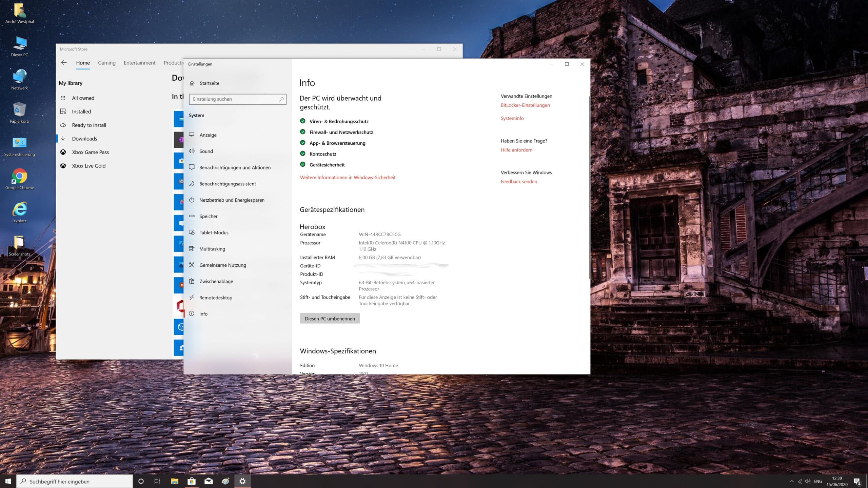Switch to Microsoft Store taskbar icon

pos(192,481)
